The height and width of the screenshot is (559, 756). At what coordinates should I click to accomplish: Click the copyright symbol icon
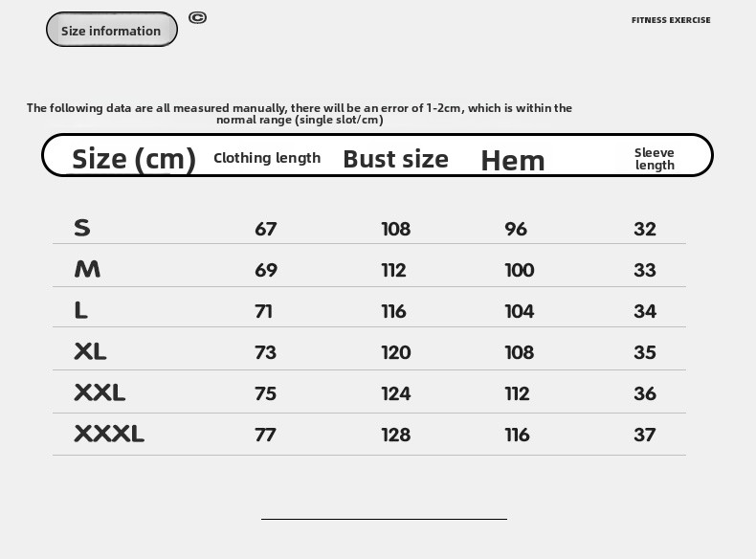coord(197,17)
